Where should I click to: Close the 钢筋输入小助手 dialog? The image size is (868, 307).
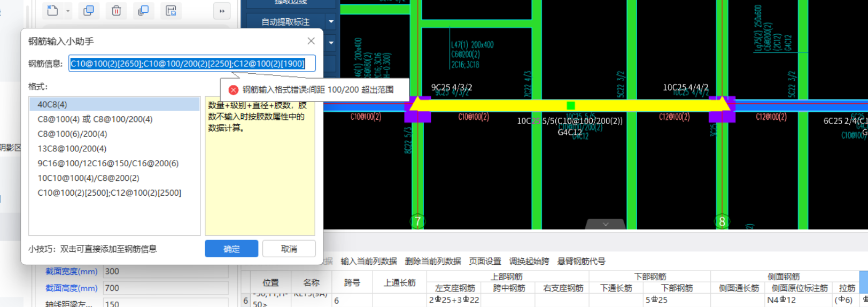(x=311, y=41)
